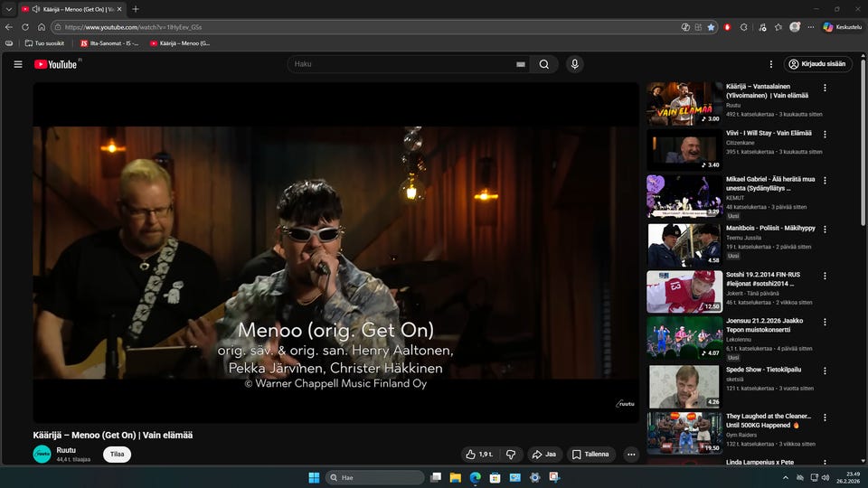Viewport: 868px width, 488px height.
Task: Share the video using Jaa button
Action: (x=544, y=455)
